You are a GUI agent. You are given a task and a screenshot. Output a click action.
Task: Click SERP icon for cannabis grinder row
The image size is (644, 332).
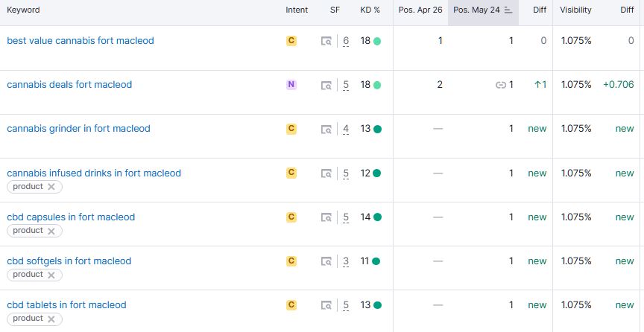click(x=326, y=130)
